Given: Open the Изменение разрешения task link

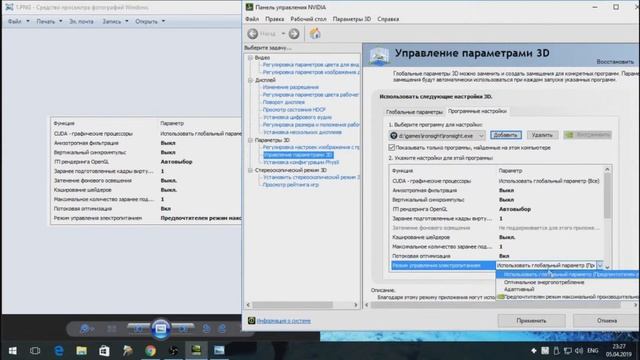Looking at the screenshot, I should (x=290, y=87).
